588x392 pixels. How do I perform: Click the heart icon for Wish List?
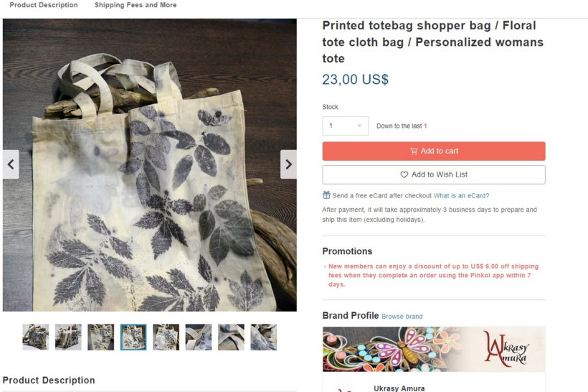click(x=404, y=174)
